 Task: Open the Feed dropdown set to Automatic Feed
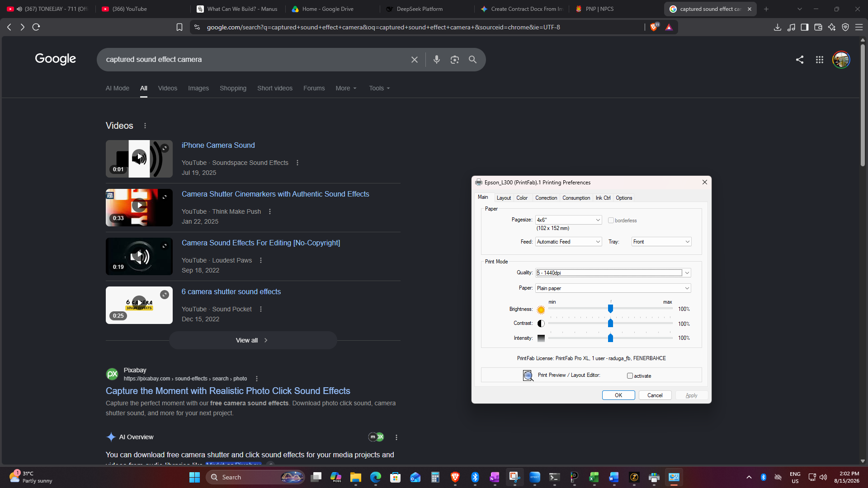568,242
